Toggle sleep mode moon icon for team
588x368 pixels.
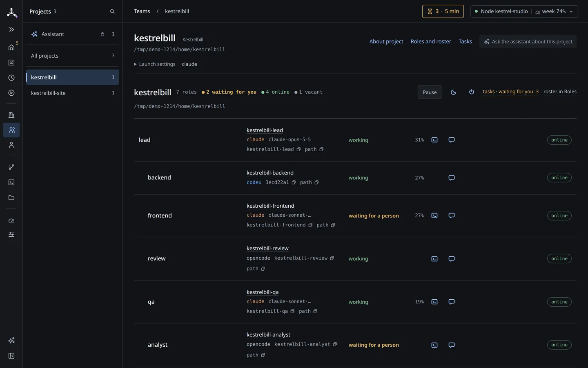pos(453,92)
